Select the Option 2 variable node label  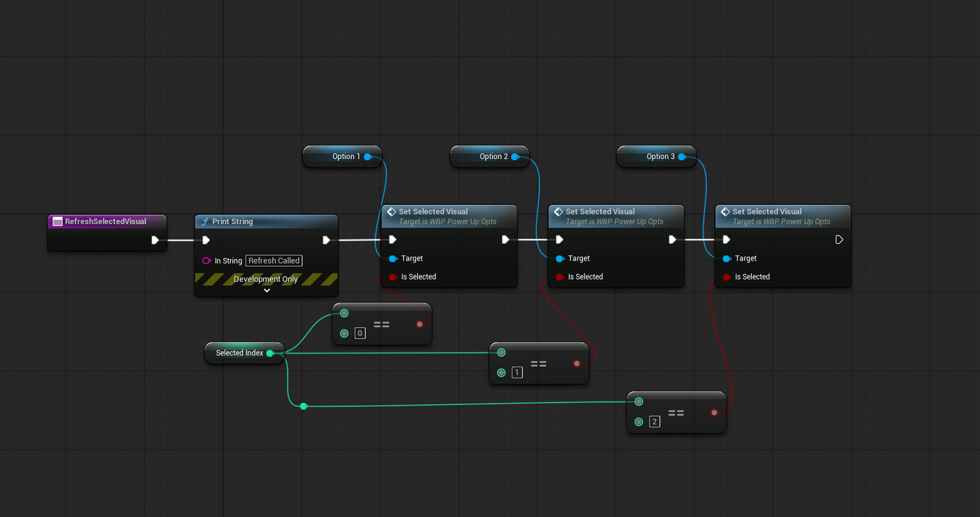click(493, 157)
